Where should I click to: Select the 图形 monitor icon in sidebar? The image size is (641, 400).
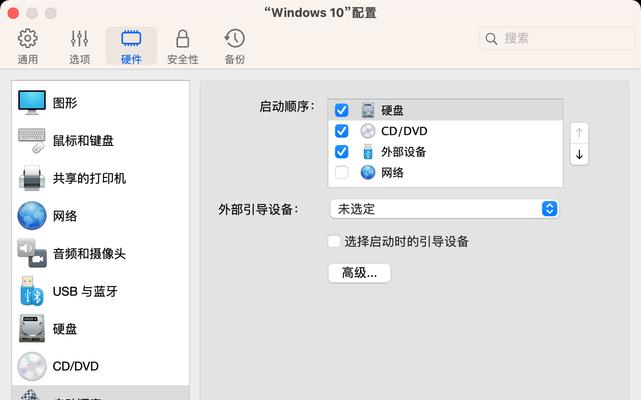click(32, 103)
